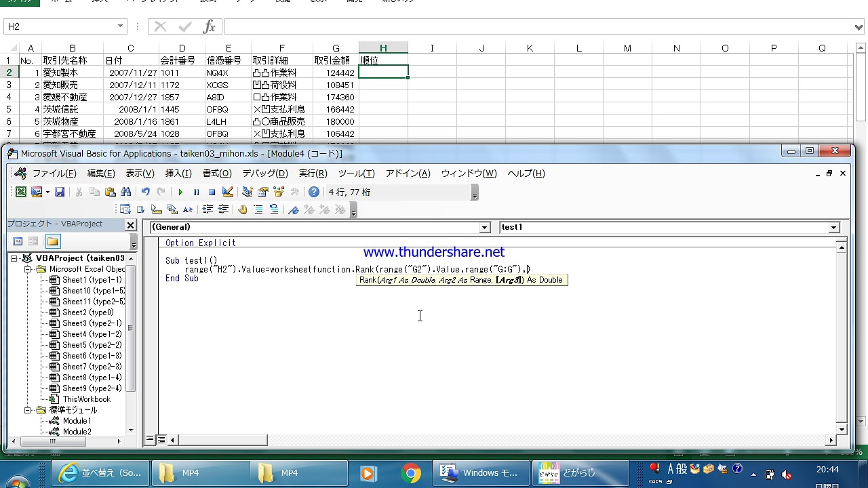Viewport: 868px width, 488px height.
Task: Open the test1 procedure dropdown
Action: [x=834, y=228]
